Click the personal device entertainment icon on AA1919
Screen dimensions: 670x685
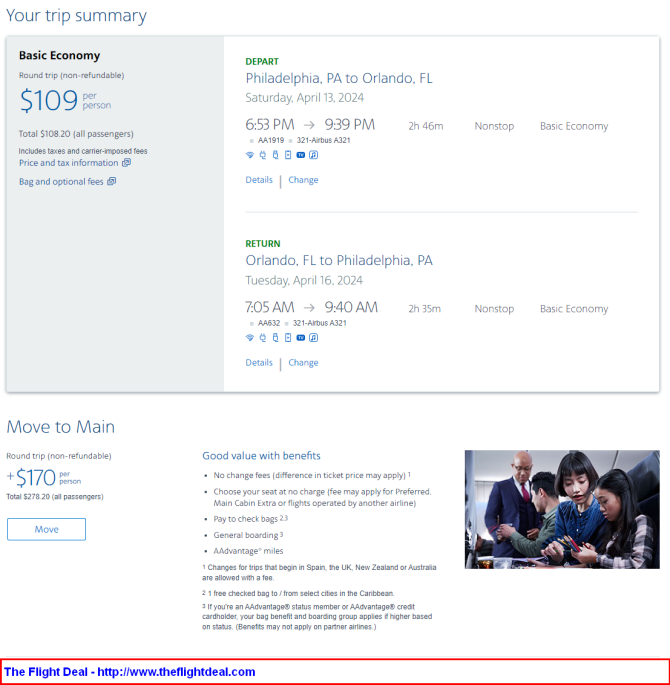click(288, 155)
